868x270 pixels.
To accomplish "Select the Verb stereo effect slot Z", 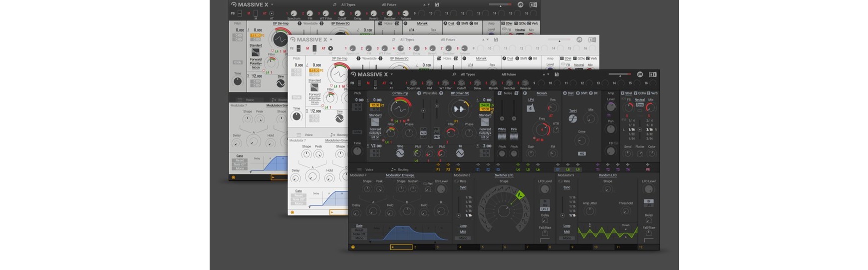I will pos(653,93).
